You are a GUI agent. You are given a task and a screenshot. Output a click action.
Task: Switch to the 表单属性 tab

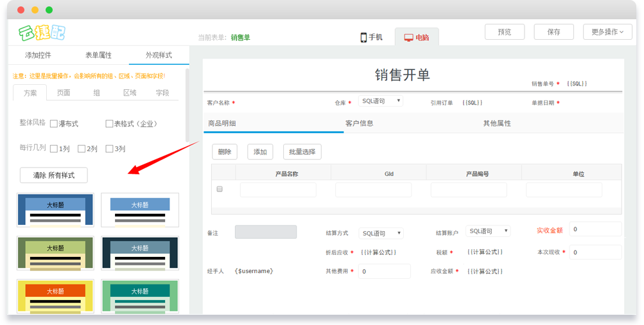coord(98,55)
